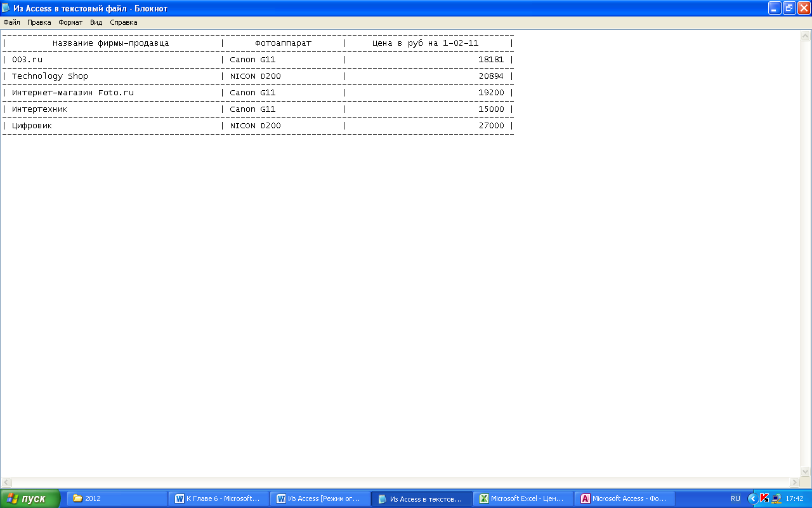812x508 pixels.
Task: Click Canon G11 in the 003.ru row
Action: point(252,60)
